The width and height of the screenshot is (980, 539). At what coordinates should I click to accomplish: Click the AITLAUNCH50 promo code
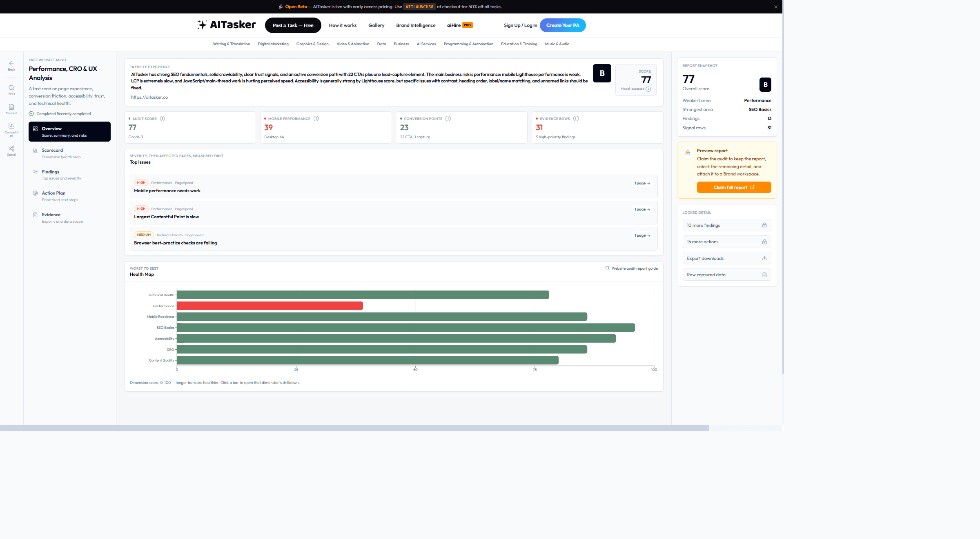pos(419,7)
